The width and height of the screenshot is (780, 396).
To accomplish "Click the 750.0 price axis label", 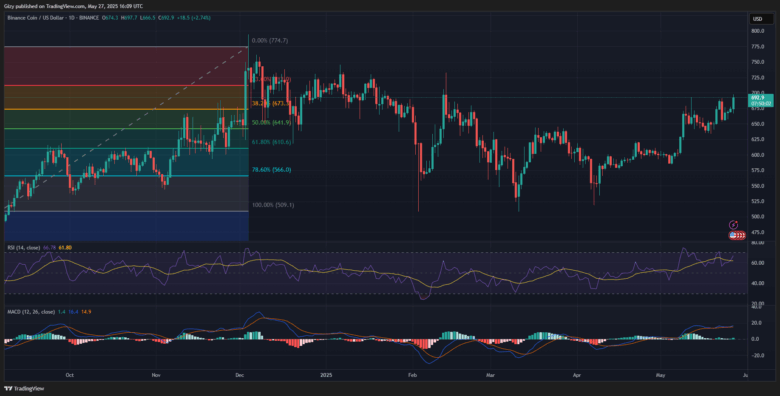I will pos(759,62).
